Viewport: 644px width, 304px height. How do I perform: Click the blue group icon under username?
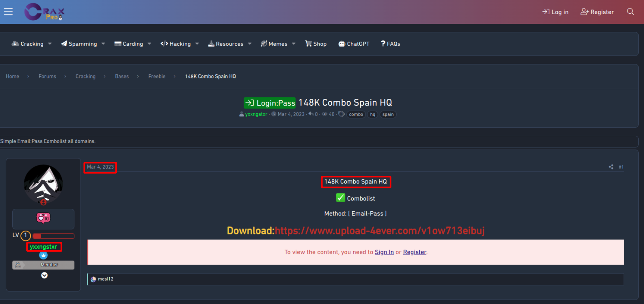click(x=43, y=255)
